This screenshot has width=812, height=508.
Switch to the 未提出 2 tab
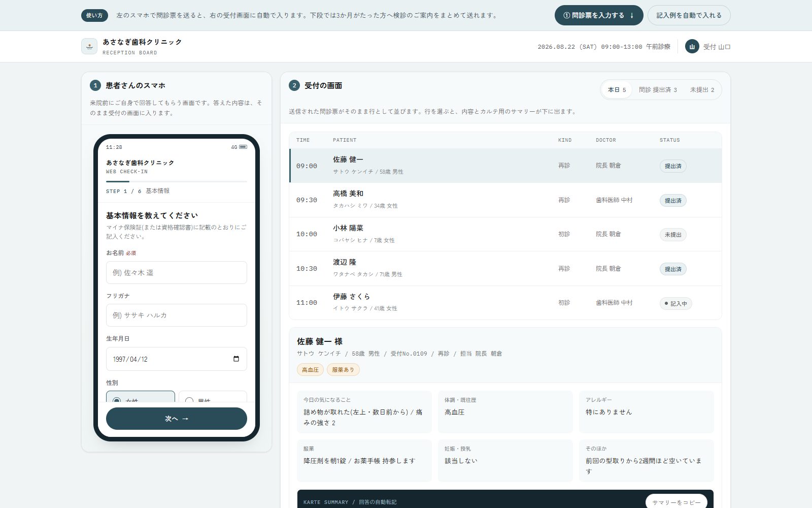[702, 90]
